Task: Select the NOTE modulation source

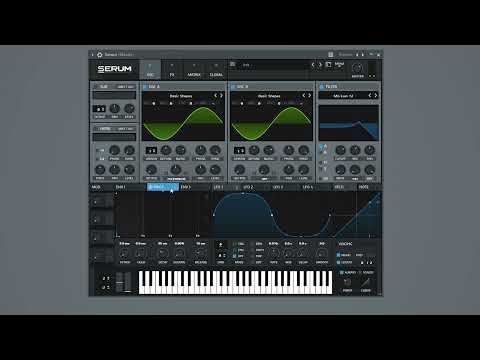Action: click(x=363, y=187)
